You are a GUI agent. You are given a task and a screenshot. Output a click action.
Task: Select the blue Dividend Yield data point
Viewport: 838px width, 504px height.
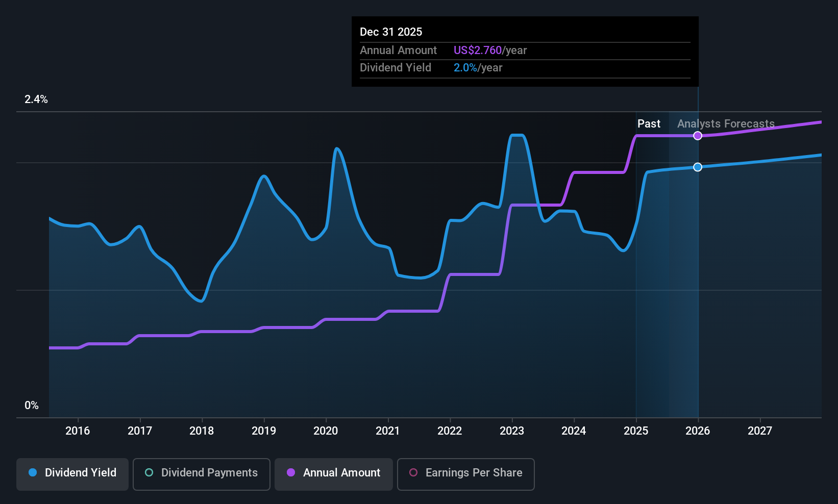coord(698,167)
